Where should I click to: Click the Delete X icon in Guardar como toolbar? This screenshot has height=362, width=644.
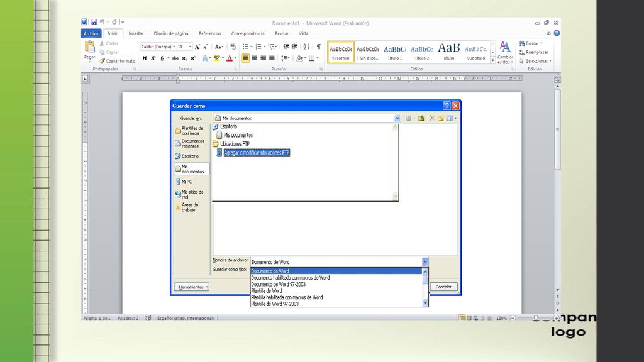point(431,118)
